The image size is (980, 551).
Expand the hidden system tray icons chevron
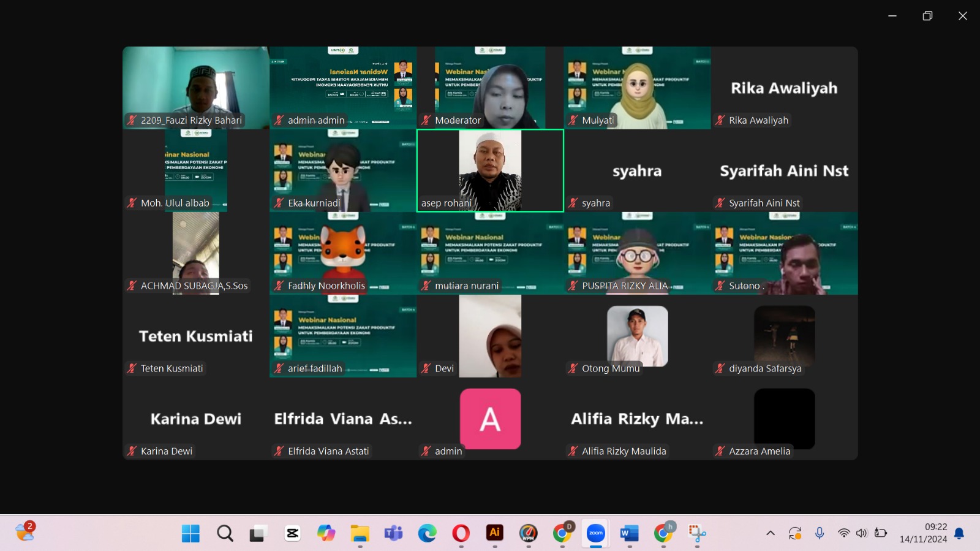click(771, 533)
